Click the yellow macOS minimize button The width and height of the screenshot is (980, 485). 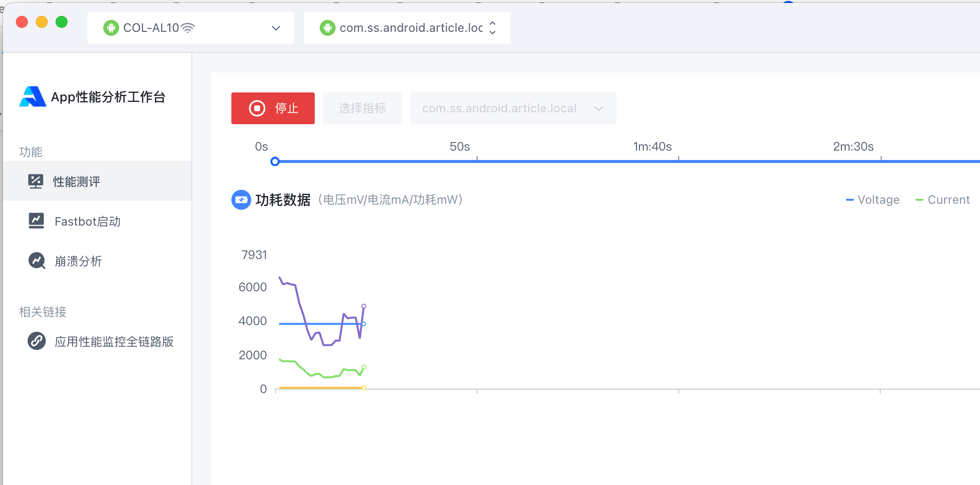42,22
